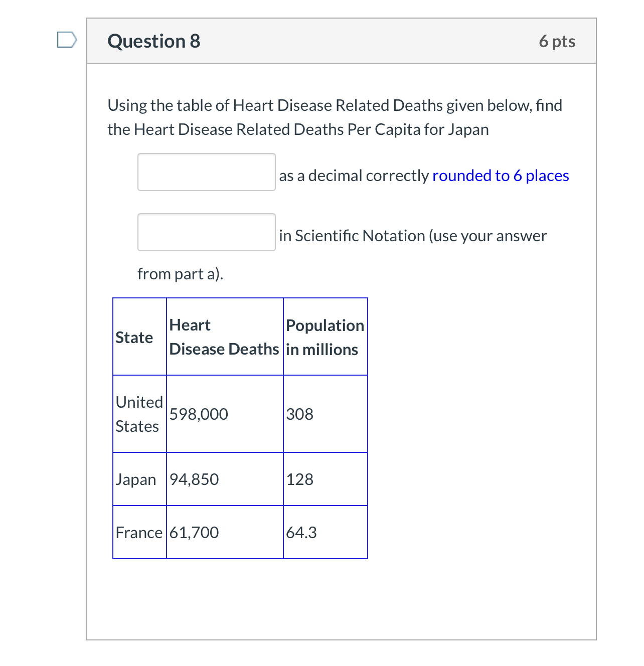
Task: Open the 'rounded to 6 places' link
Action: click(500, 176)
